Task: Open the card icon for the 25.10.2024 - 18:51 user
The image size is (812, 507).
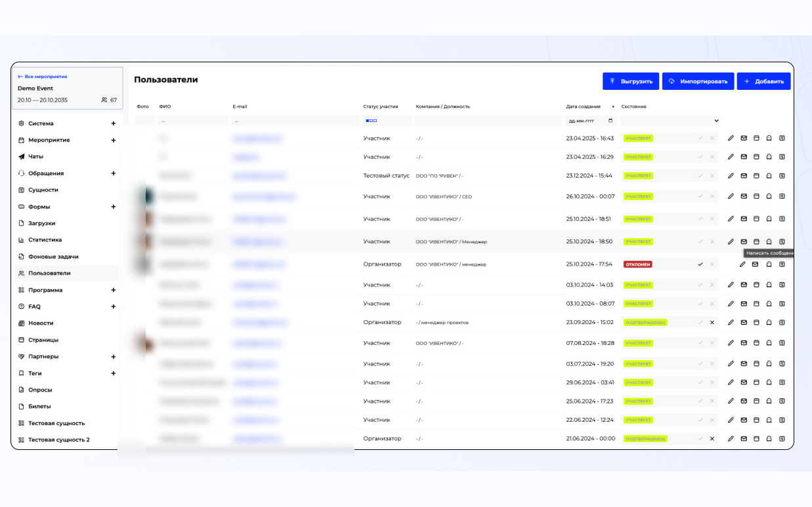Action: click(x=756, y=219)
